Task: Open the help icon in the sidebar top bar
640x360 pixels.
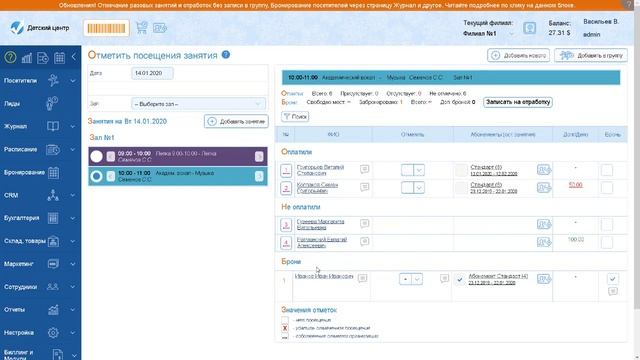Action: click(10, 58)
